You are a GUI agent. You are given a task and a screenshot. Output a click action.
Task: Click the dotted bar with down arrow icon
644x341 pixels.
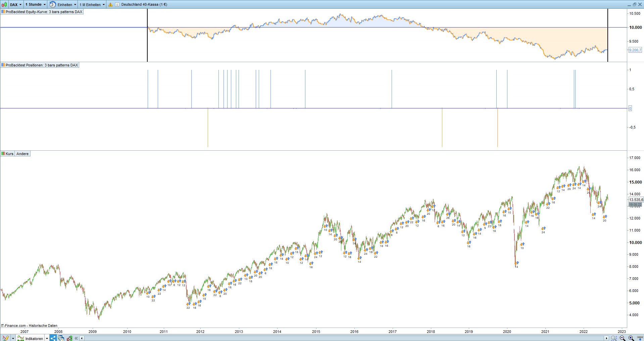pyautogui.click(x=639, y=338)
